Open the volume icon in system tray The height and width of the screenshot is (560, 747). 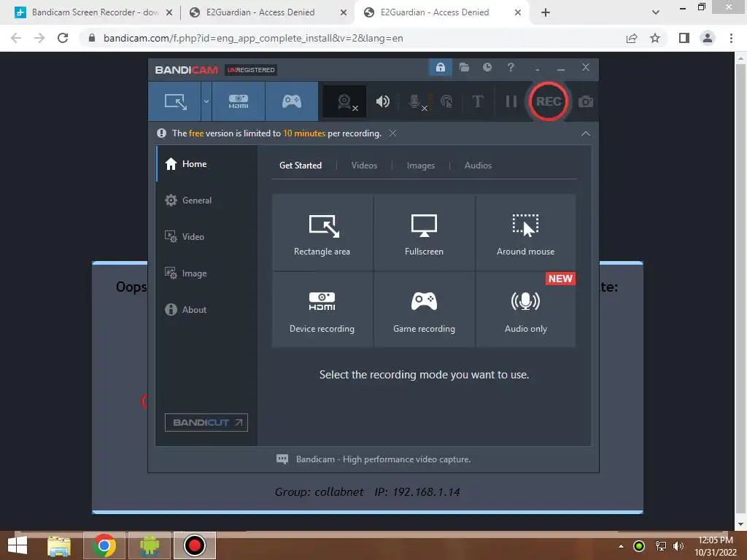click(678, 546)
